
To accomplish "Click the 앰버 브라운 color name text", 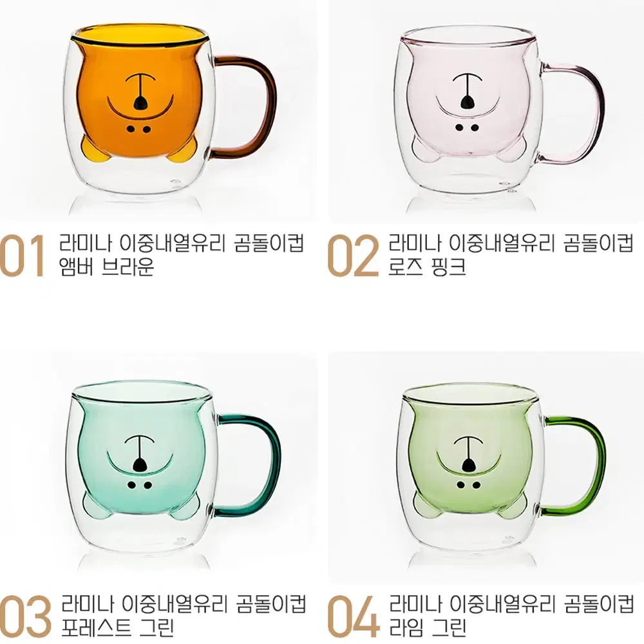I will (x=107, y=267).
